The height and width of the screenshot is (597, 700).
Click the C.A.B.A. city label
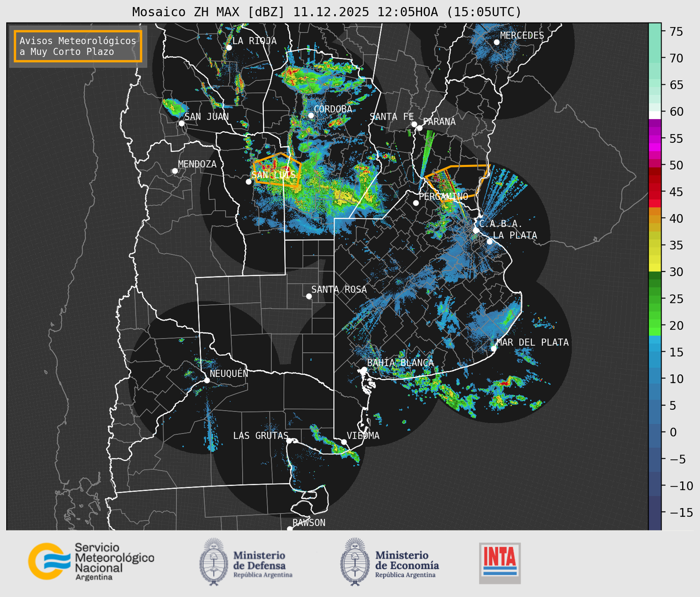click(x=501, y=224)
